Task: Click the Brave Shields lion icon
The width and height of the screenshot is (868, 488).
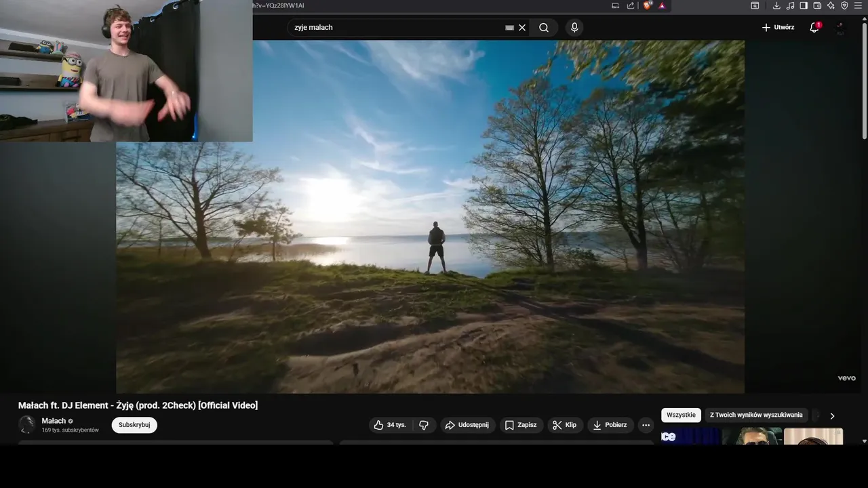Action: (x=648, y=5)
